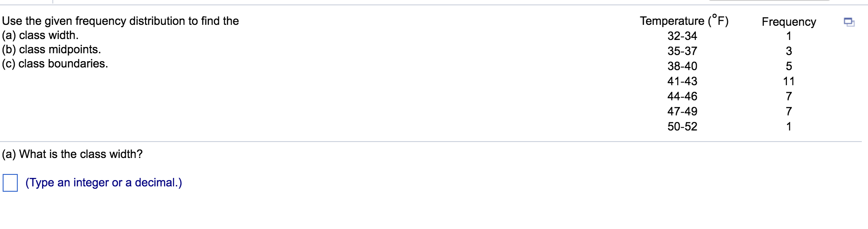868x229 pixels.
Task: Select the 41-43 temperature class
Action: pyautogui.click(x=682, y=81)
